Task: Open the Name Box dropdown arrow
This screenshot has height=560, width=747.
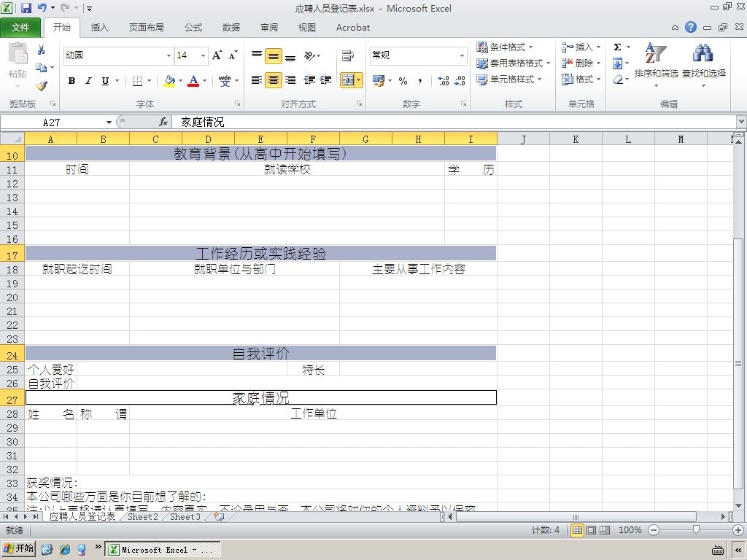Action: (x=109, y=122)
